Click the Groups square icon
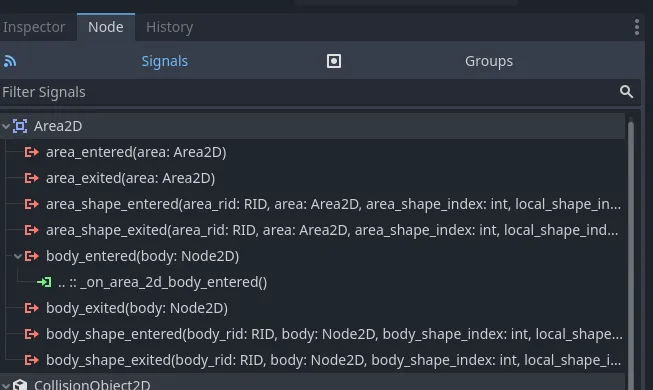The image size is (653, 390). click(x=334, y=61)
